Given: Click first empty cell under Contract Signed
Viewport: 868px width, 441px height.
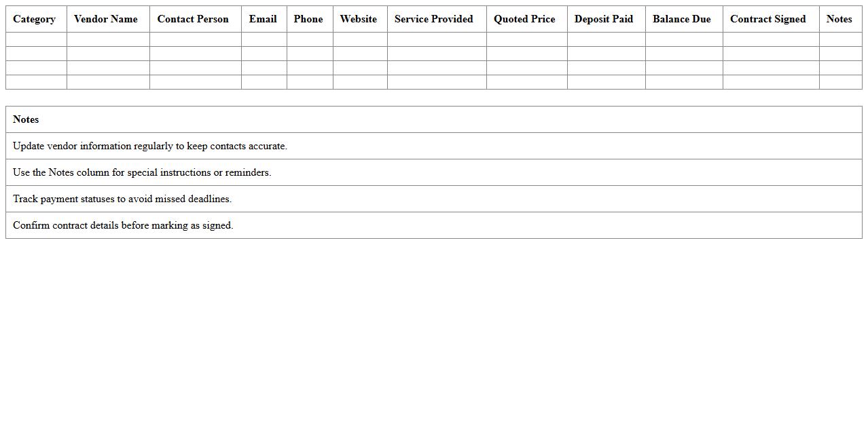Looking at the screenshot, I should pos(771,39).
